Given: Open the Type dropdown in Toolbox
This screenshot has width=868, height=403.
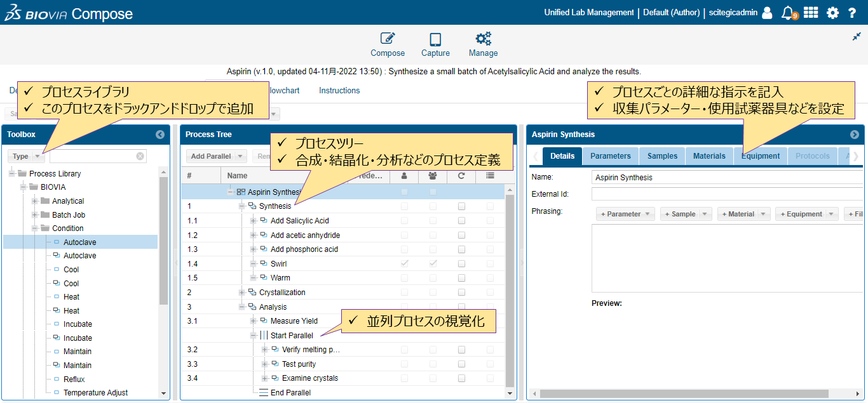Looking at the screenshot, I should tap(26, 156).
